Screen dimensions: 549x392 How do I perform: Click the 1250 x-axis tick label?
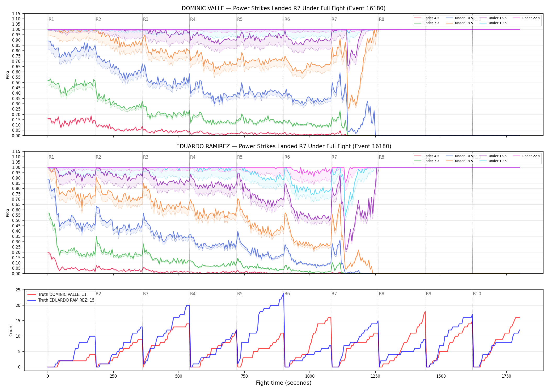tap(375, 376)
